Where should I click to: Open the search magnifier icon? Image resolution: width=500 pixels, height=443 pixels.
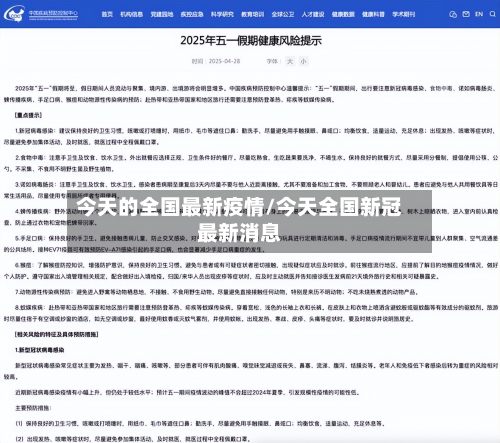(x=492, y=14)
